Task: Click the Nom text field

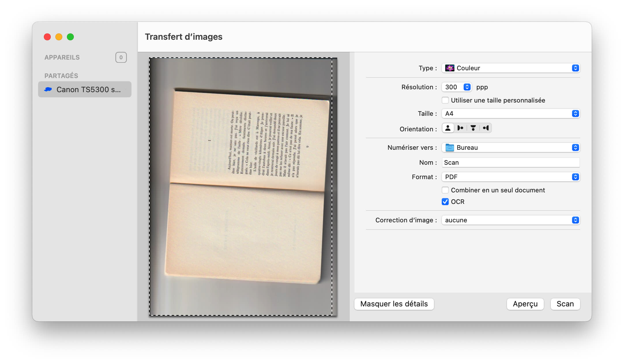Action: click(510, 162)
